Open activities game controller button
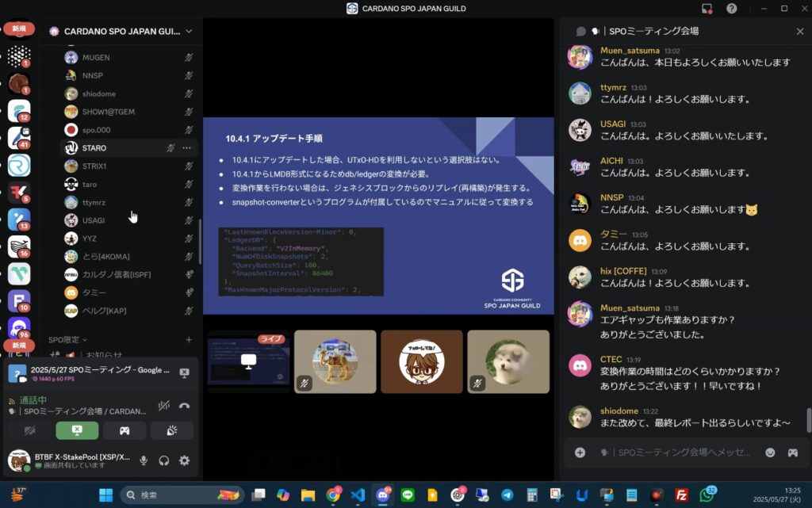Viewport: 812px width, 508px height. (124, 430)
